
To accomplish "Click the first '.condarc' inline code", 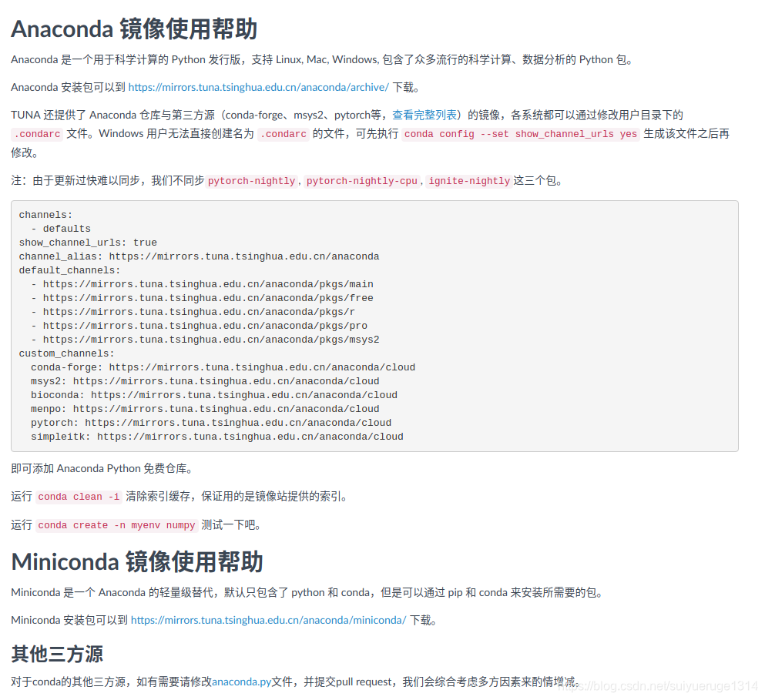I will click(37, 134).
